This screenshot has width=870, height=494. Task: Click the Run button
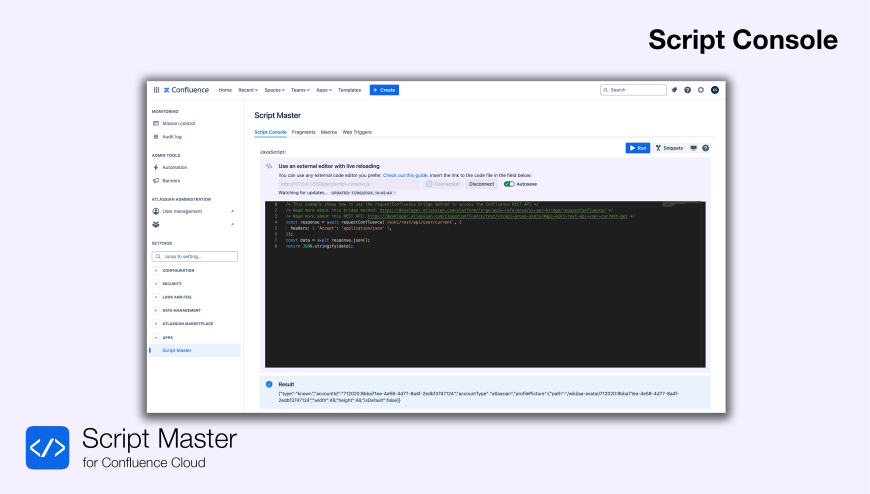coord(638,148)
